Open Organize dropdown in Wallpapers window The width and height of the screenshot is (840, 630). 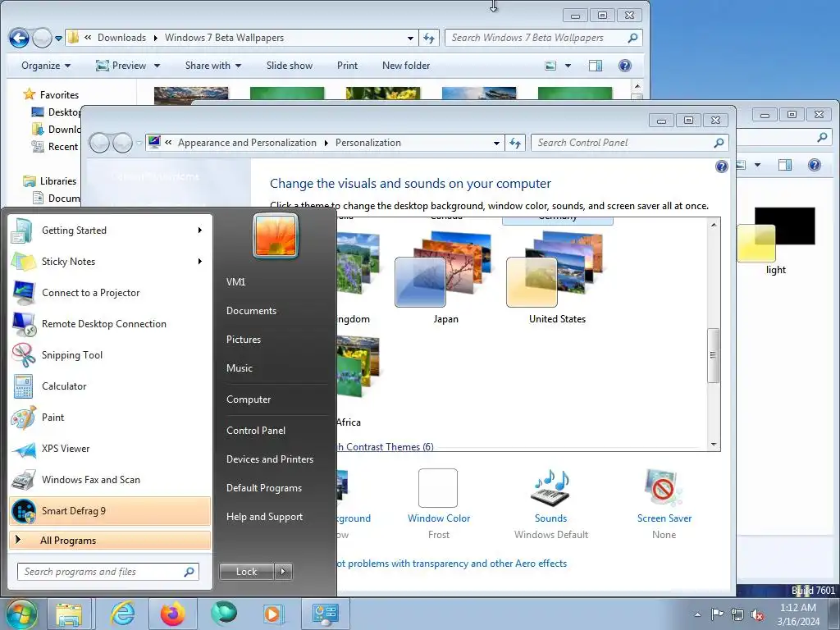(46, 66)
